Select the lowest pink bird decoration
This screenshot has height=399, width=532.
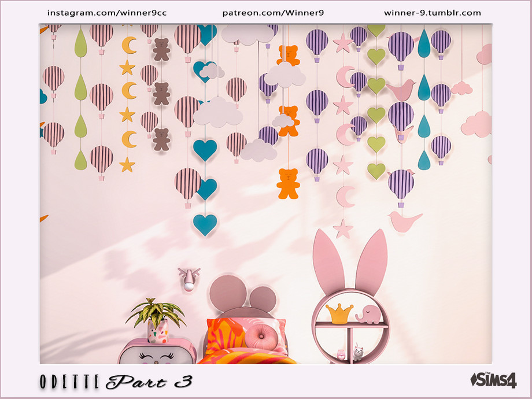click(x=404, y=221)
